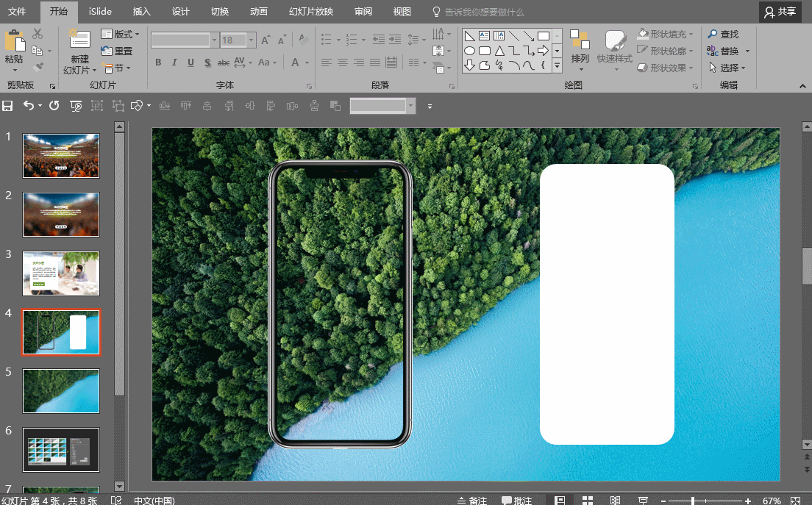The width and height of the screenshot is (812, 505).
Task: Click 重置 Reset button
Action: click(117, 51)
